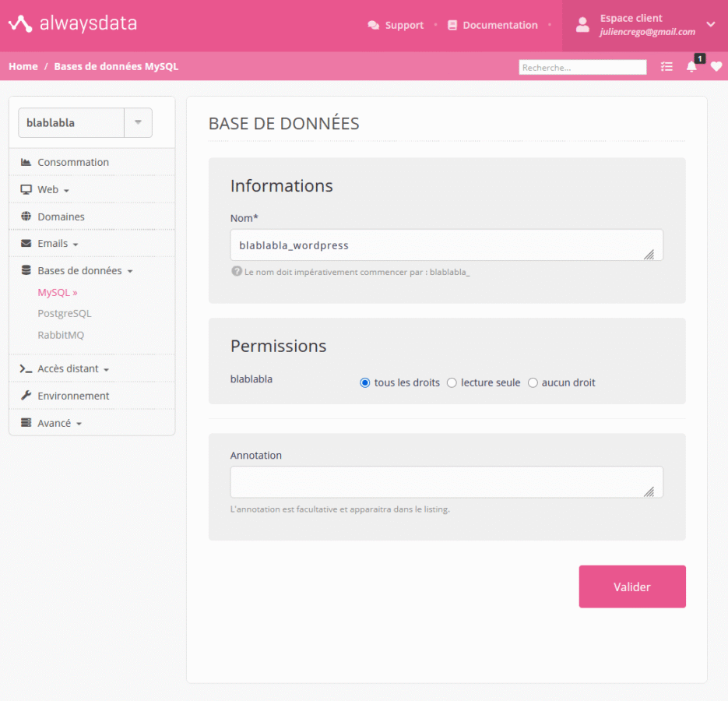Click the Nom field resize handle
Viewport: 728px width, 701px height.
pyautogui.click(x=649, y=254)
